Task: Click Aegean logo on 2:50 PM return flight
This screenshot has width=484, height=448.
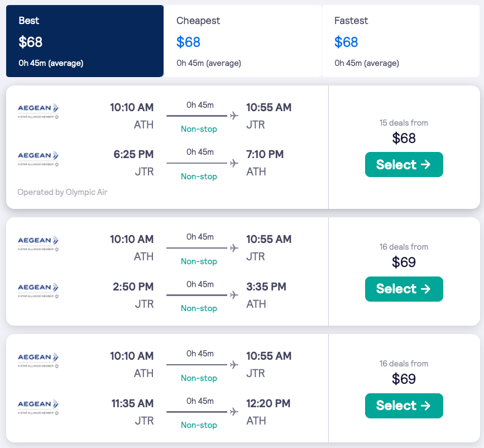Action: (x=39, y=290)
